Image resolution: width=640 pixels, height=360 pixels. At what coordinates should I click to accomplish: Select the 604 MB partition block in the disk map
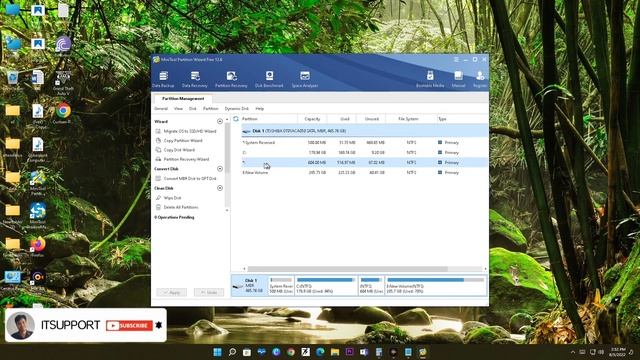pyautogui.click(x=371, y=285)
